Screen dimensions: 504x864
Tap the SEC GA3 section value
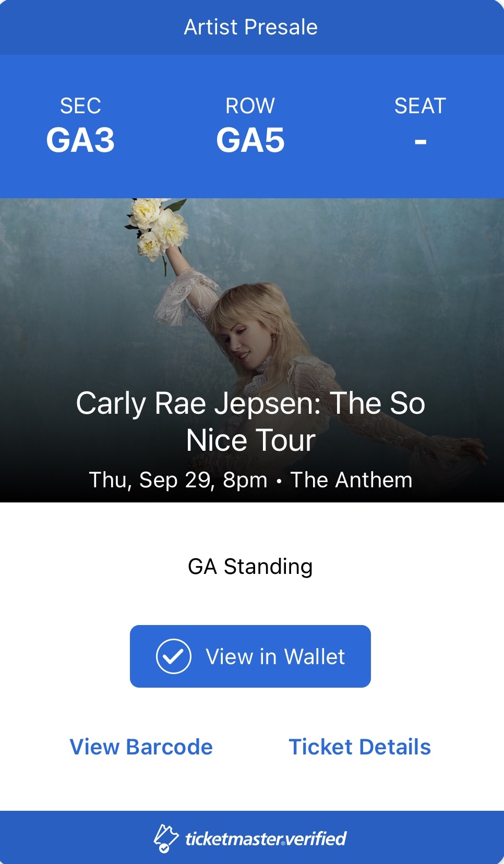[80, 140]
